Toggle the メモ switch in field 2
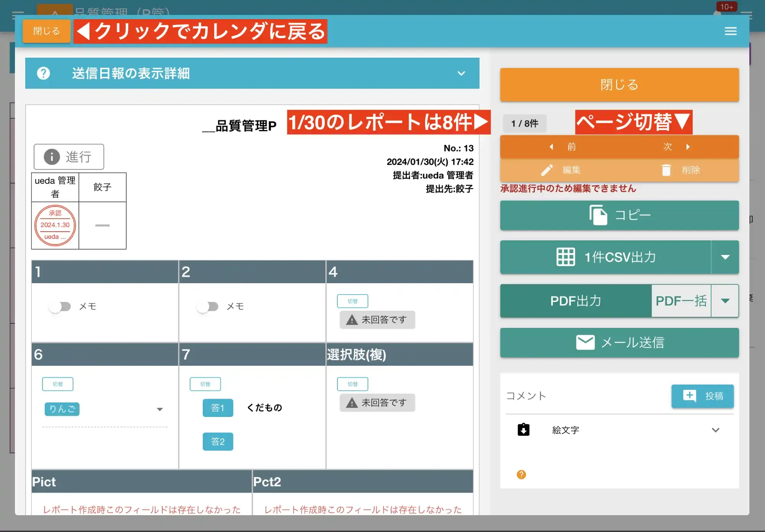Viewport: 765px width, 532px height. pyautogui.click(x=208, y=306)
